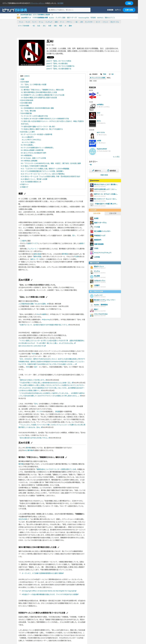Open the noai article thumbnail
This screenshot has height=644, width=146.
click(x=92, y=115)
